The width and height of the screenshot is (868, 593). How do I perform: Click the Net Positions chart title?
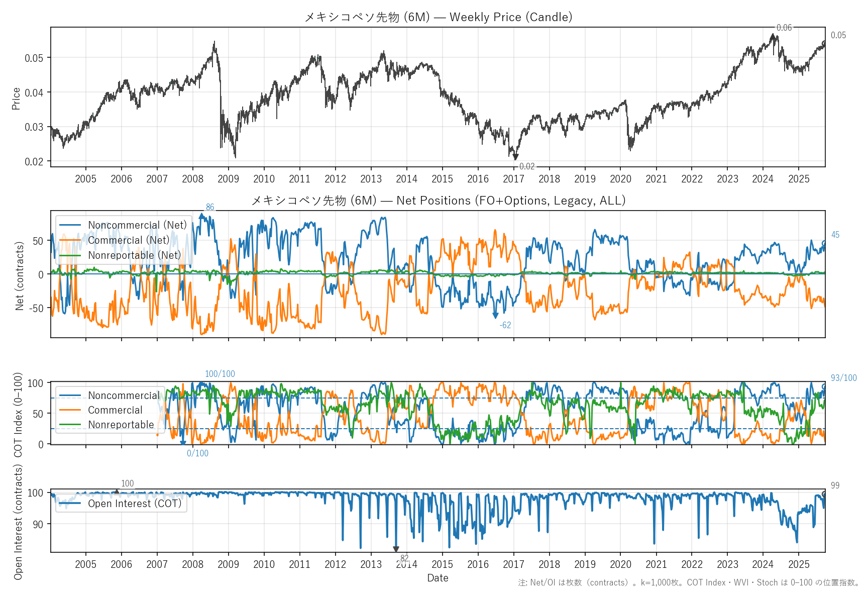pos(438,201)
